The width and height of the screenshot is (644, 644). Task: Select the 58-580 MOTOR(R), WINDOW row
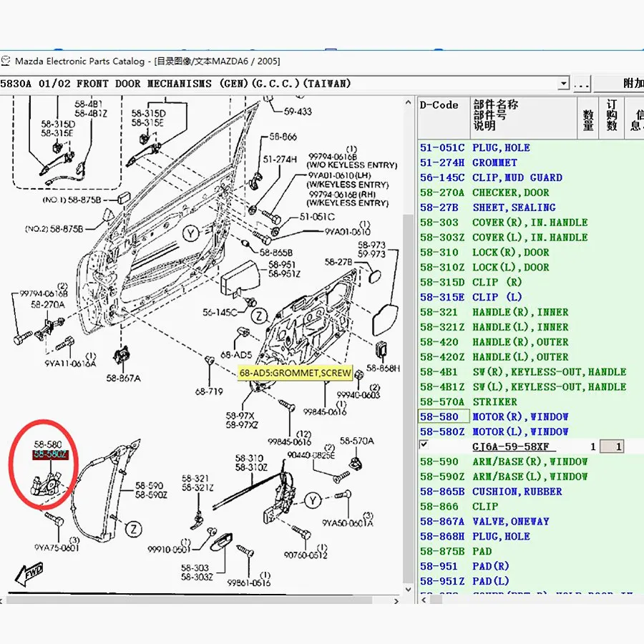click(531, 416)
